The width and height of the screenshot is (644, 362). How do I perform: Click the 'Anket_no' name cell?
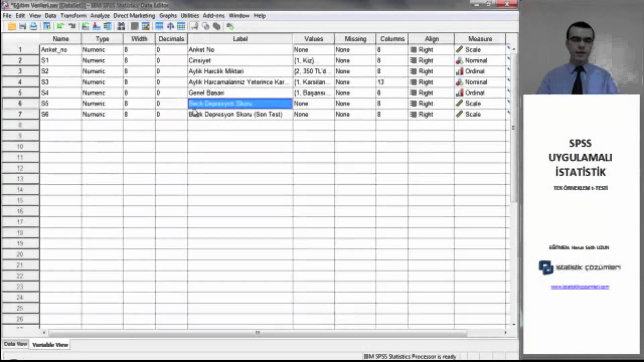pos(61,50)
